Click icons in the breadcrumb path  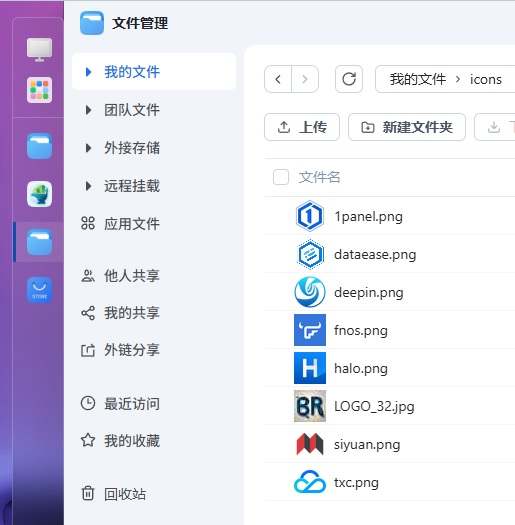486,80
